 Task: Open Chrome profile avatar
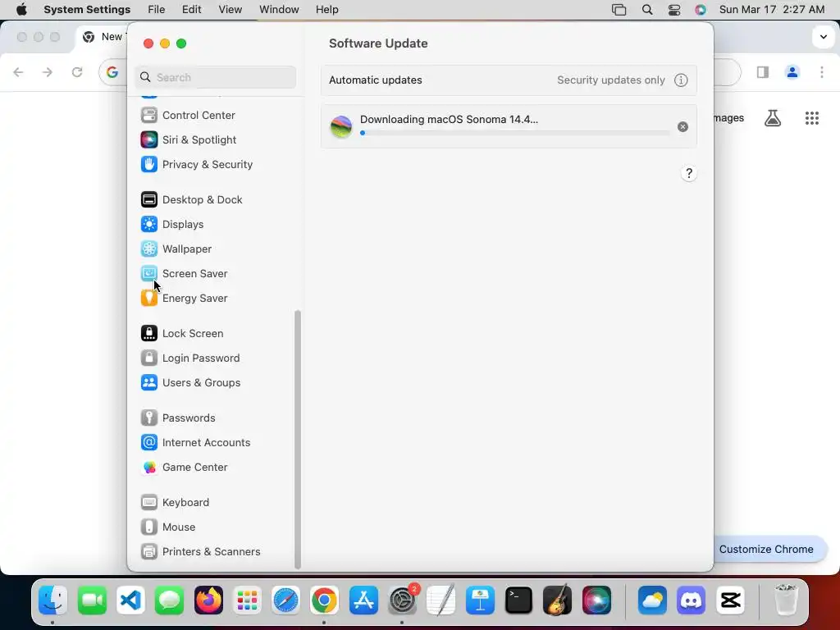(x=792, y=72)
